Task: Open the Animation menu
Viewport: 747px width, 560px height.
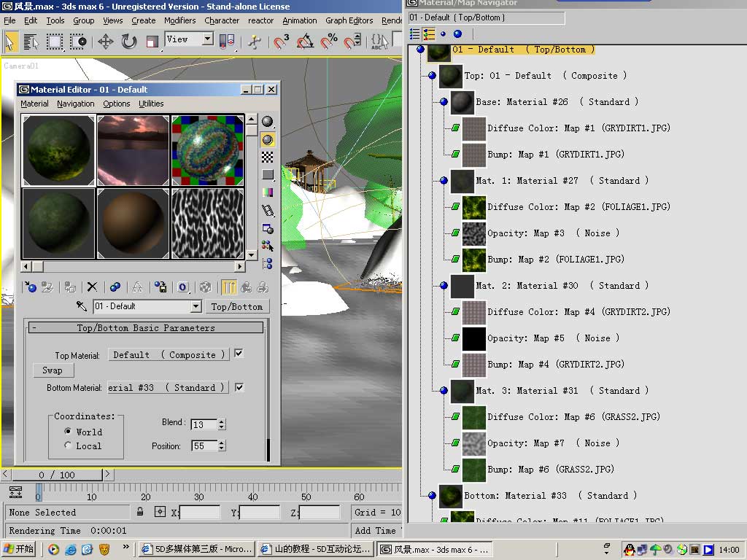Action: tap(300, 20)
